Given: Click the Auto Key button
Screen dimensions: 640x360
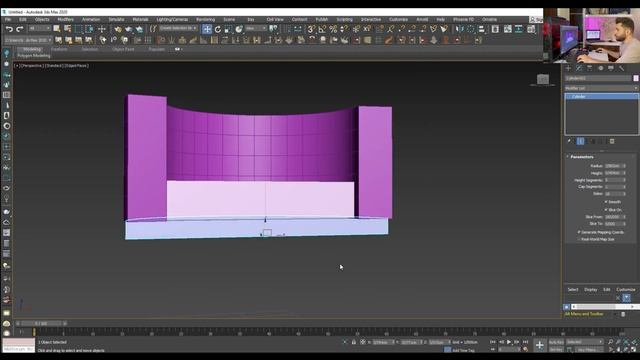Looking at the screenshot, I should click(x=556, y=342).
